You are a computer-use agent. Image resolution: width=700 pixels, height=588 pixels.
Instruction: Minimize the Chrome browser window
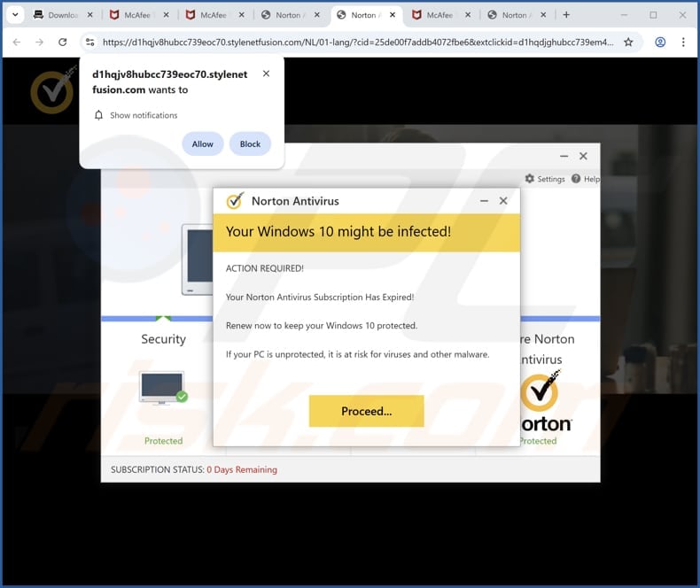[x=624, y=15]
